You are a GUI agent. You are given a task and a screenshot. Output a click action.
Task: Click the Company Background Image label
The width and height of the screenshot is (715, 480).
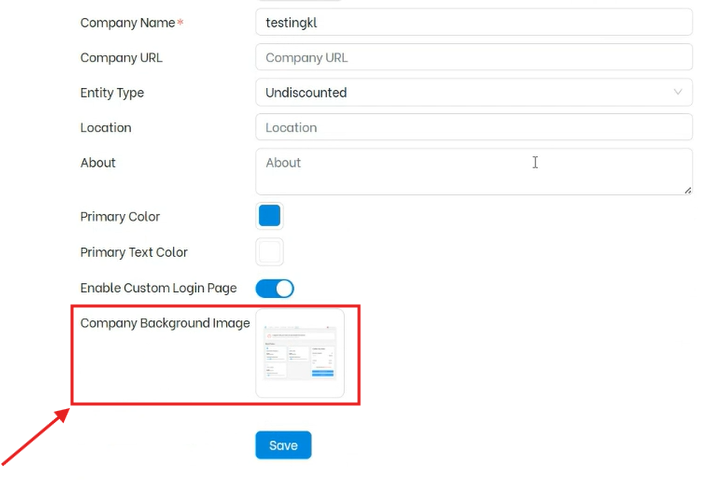point(165,323)
